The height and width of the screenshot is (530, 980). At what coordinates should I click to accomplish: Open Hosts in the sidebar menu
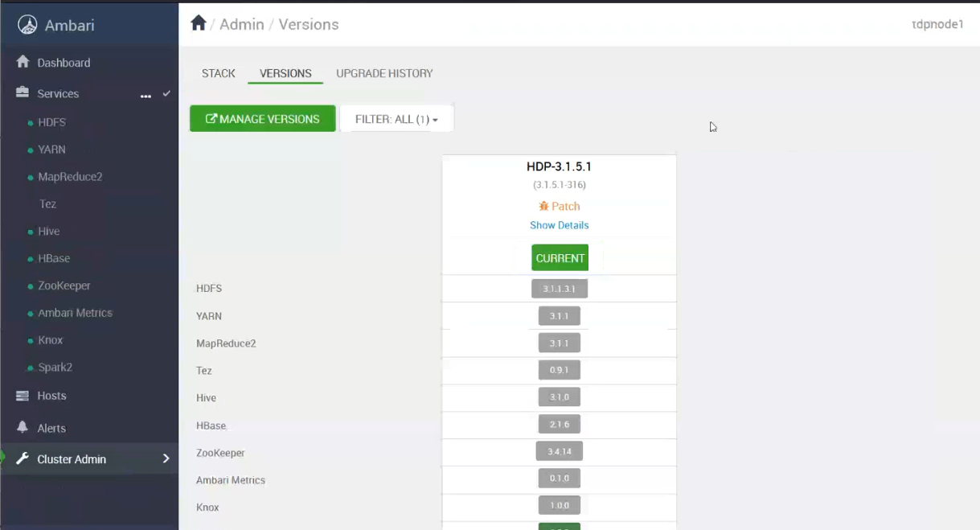(51, 396)
